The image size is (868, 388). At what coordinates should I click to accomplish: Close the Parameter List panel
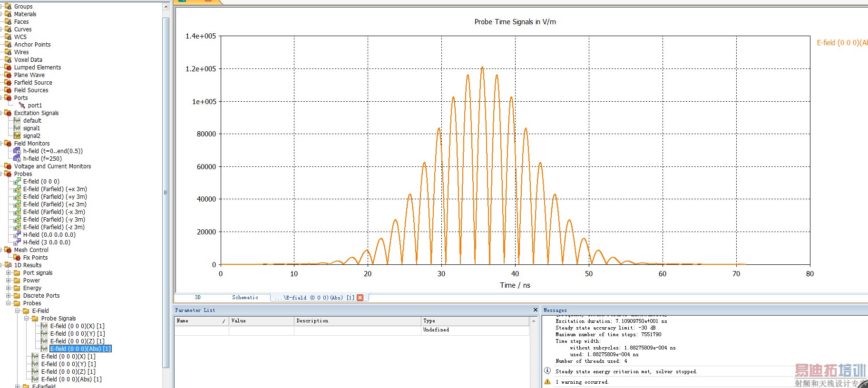[x=536, y=310]
